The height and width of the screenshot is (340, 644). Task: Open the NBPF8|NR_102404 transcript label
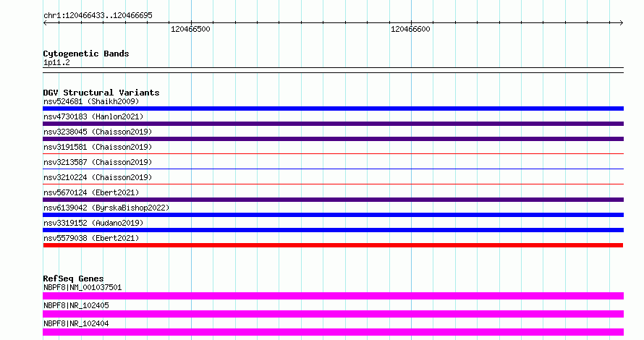click(76, 323)
